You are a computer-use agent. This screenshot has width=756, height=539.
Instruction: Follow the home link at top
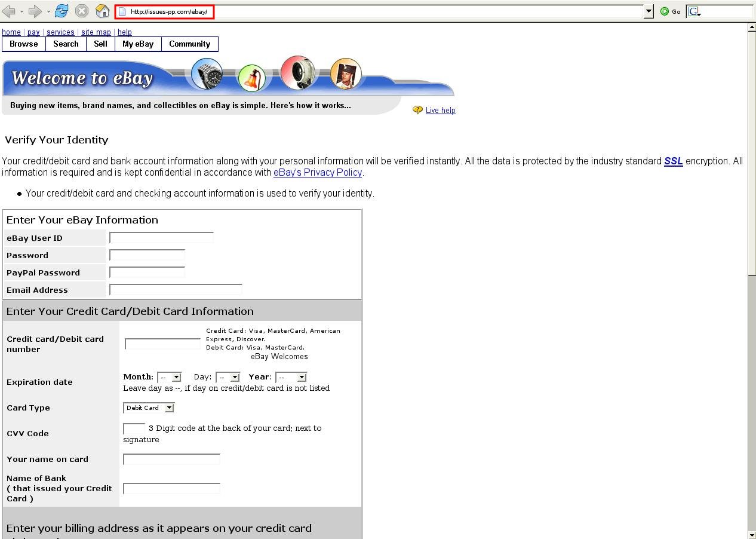[x=11, y=32]
